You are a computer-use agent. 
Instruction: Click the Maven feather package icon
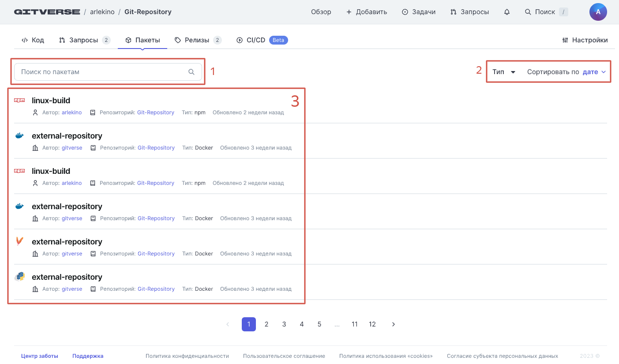19,241
